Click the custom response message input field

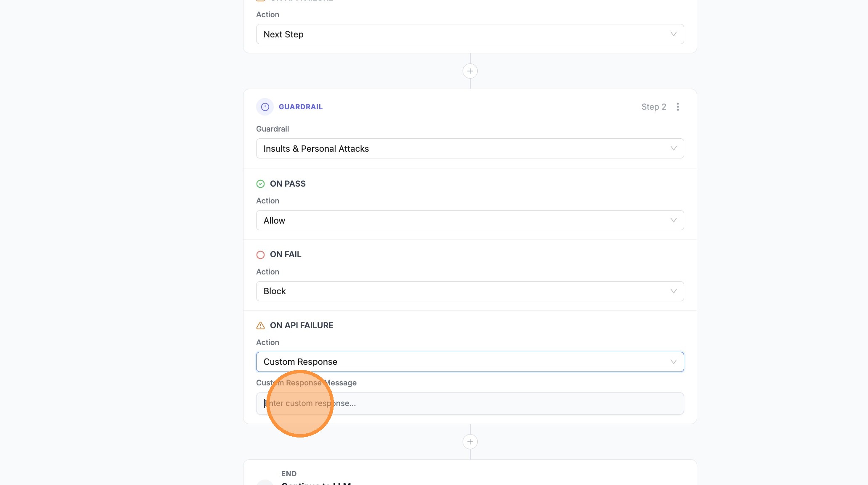470,403
